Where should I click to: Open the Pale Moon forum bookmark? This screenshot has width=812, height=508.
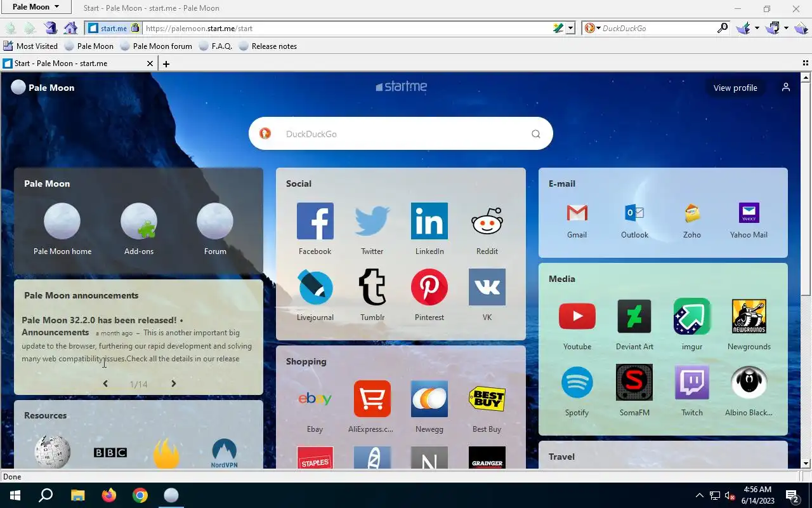click(x=156, y=46)
